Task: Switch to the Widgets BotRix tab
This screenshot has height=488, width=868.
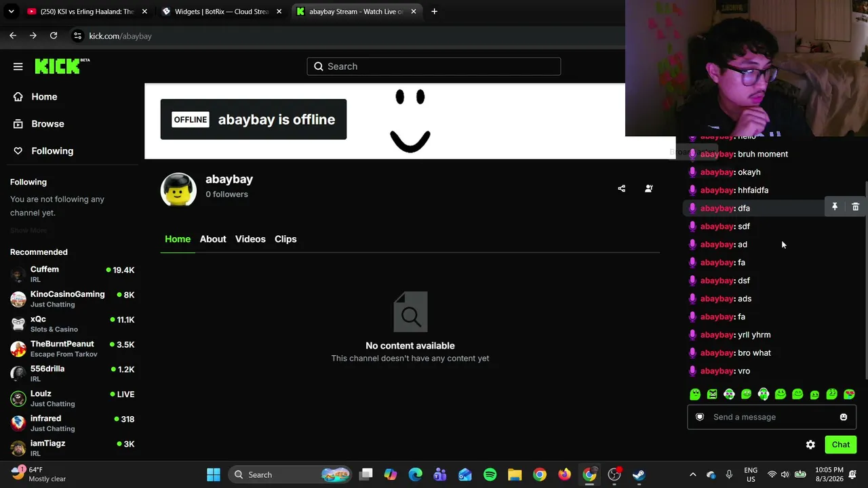Action: [221, 12]
